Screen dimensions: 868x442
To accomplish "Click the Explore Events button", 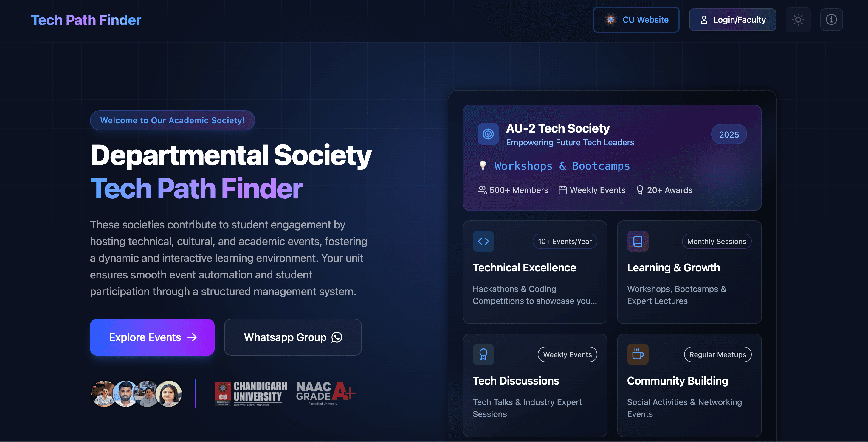I will click(x=152, y=337).
